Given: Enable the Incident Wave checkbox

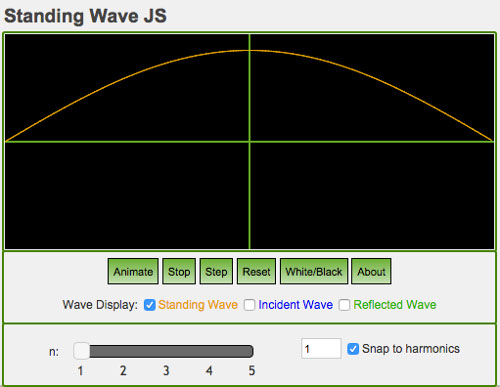Looking at the screenshot, I should 249,305.
